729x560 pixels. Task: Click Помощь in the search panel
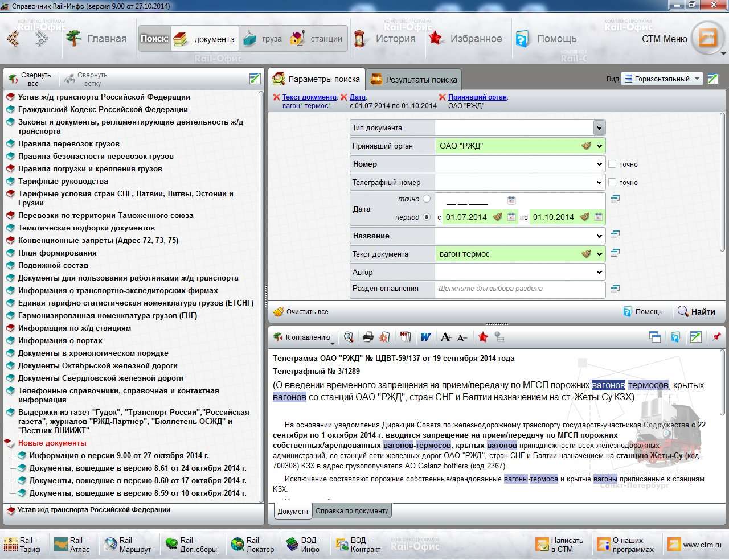pos(643,311)
